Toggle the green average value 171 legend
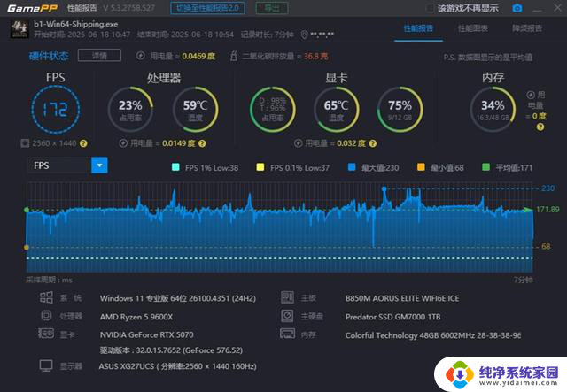The width and height of the screenshot is (567, 392). click(507, 167)
